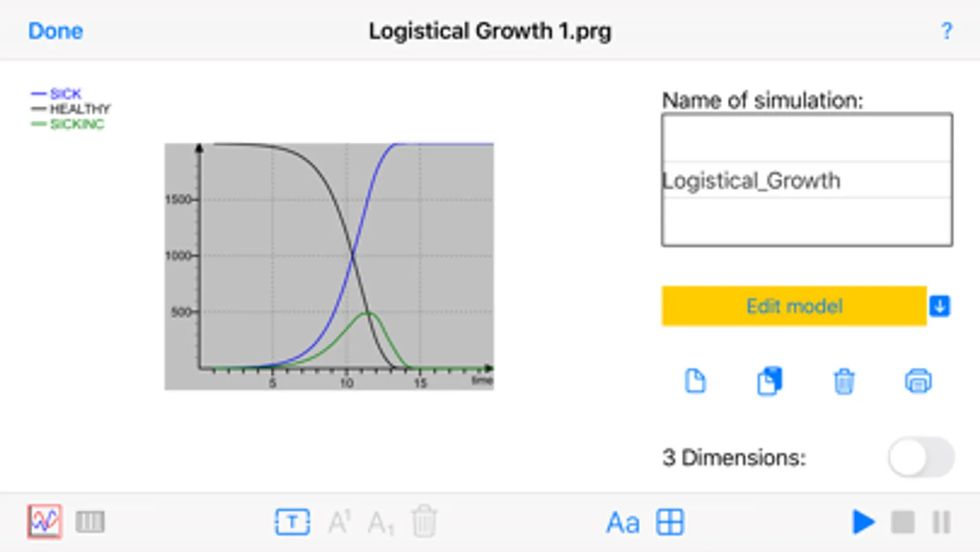
Task: Start the simulation with play button
Action: 863,522
